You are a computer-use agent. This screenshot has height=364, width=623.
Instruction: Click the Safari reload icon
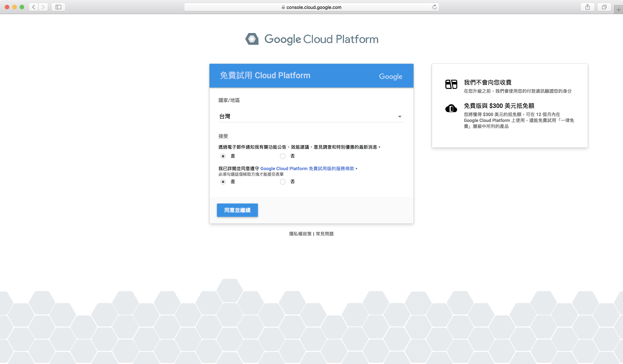pyautogui.click(x=434, y=7)
